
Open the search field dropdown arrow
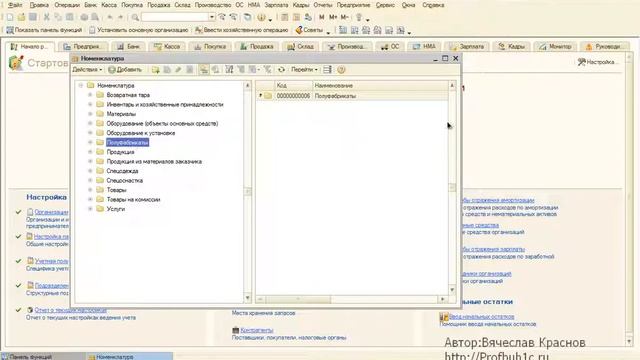211,17
